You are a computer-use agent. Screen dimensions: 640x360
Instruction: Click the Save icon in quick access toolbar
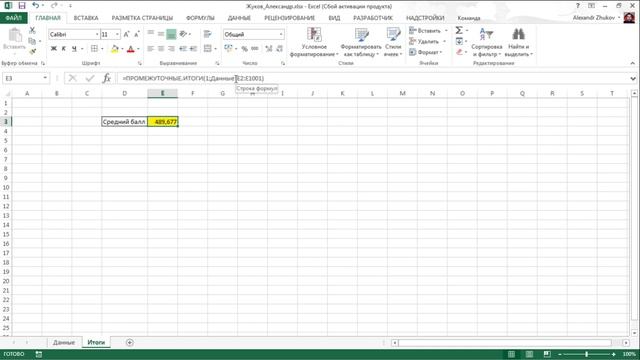22,6
